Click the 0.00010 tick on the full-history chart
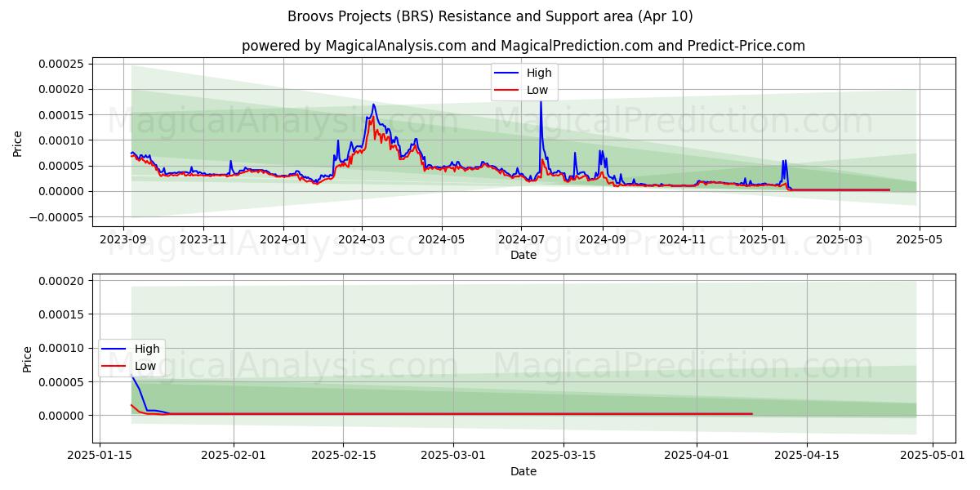Viewport: 980px width, 490px height. (x=62, y=140)
